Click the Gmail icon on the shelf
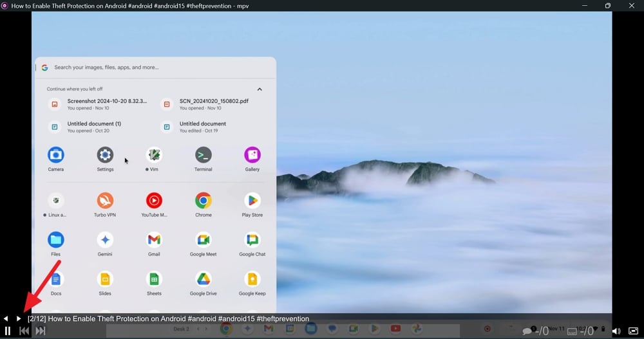This screenshot has width=644, height=339. point(268,328)
